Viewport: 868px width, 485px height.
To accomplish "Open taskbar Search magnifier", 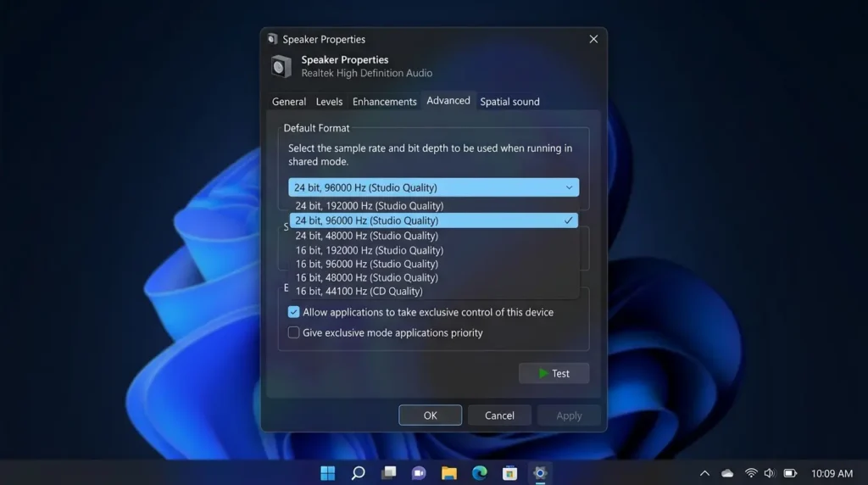I will [359, 473].
